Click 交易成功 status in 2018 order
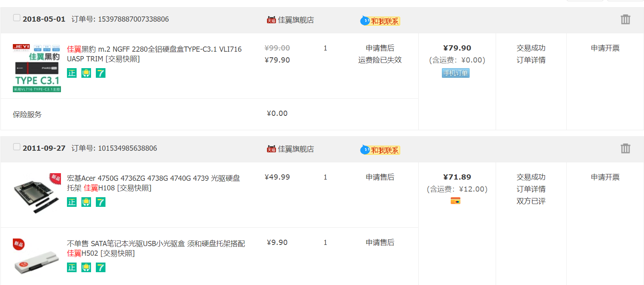Screen dimensions: 644x285 click(531, 48)
